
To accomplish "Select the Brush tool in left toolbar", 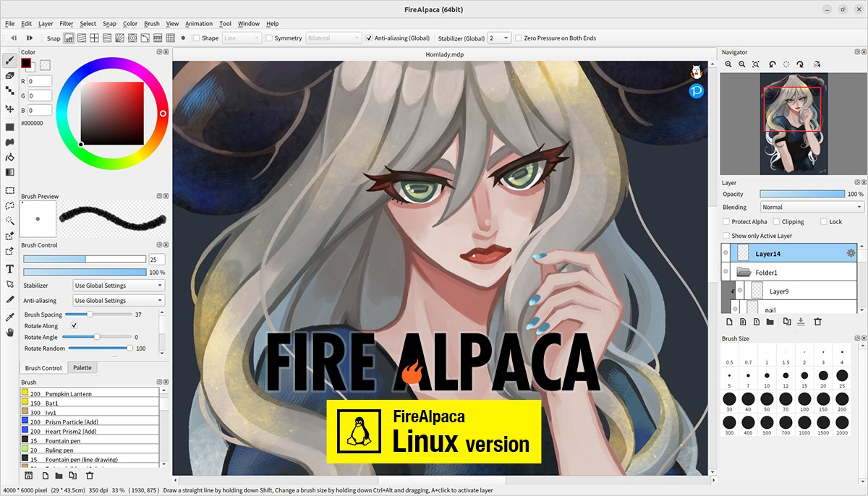I will pyautogui.click(x=10, y=61).
